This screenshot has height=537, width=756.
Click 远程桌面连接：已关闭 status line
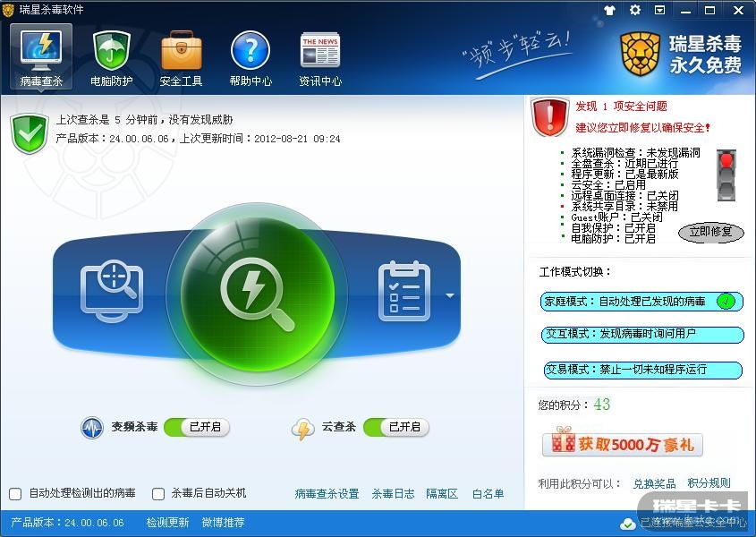[624, 196]
